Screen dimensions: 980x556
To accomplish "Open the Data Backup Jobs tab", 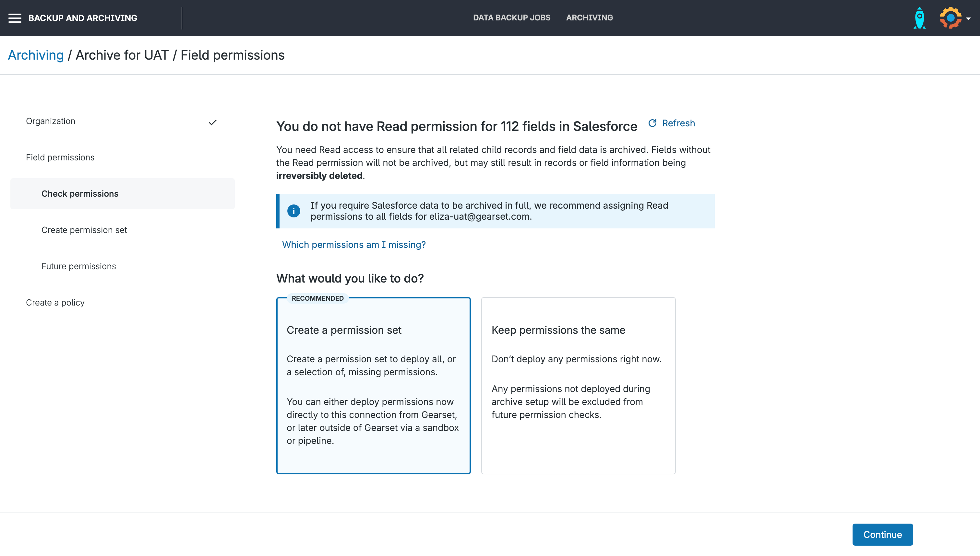I will coord(512,17).
